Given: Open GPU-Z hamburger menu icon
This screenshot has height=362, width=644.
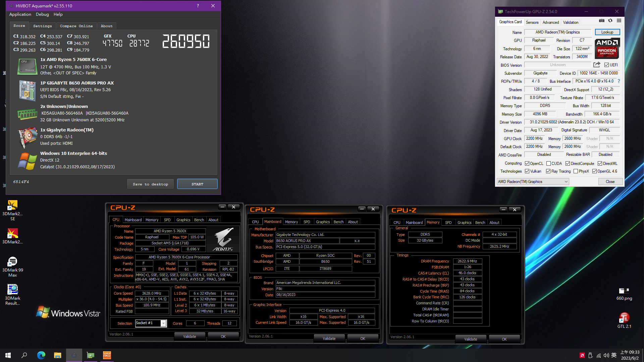Looking at the screenshot, I should 619,21.
